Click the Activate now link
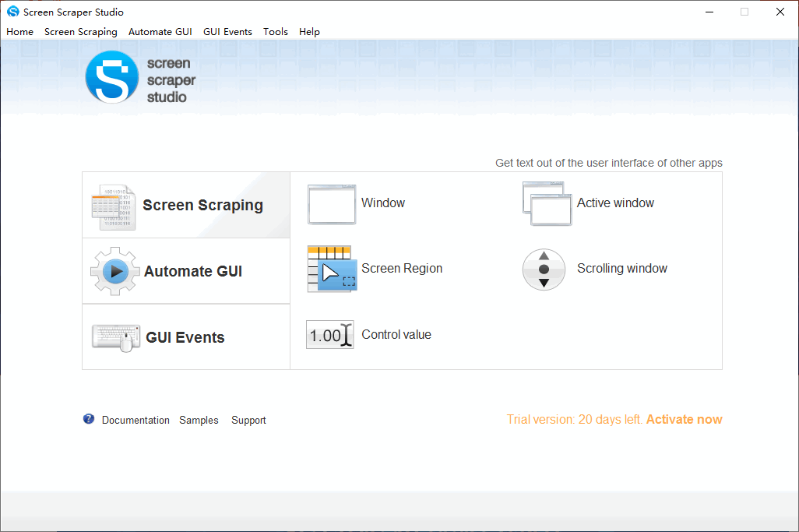The width and height of the screenshot is (799, 532). tap(685, 419)
